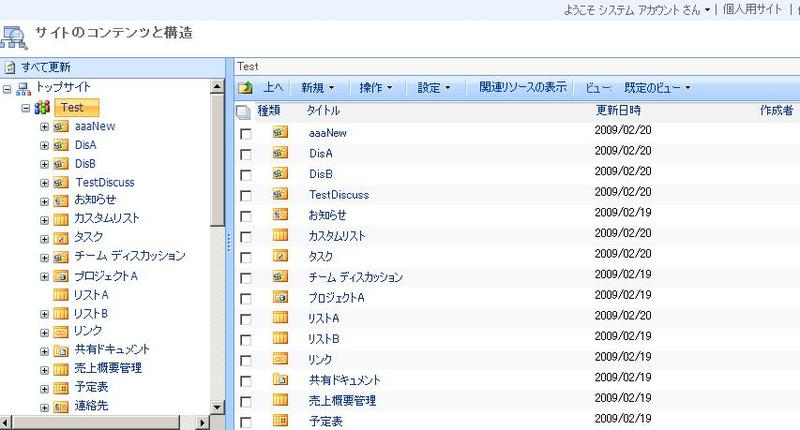
Task: Check the お知らせ row checkbox
Action: pos(245,216)
